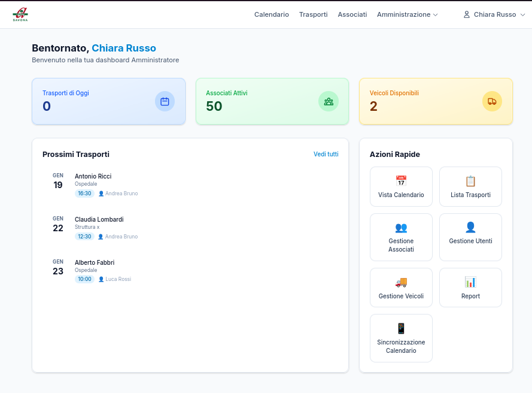Open the Lista Trasporti quick action
Viewport: 532px width, 393px height.
(470, 186)
